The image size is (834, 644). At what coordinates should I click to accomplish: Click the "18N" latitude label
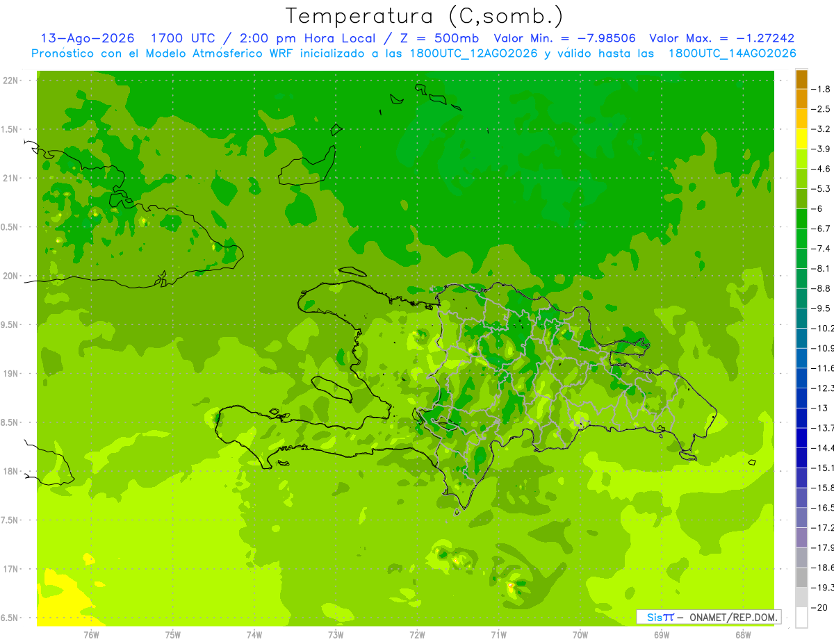click(x=10, y=471)
